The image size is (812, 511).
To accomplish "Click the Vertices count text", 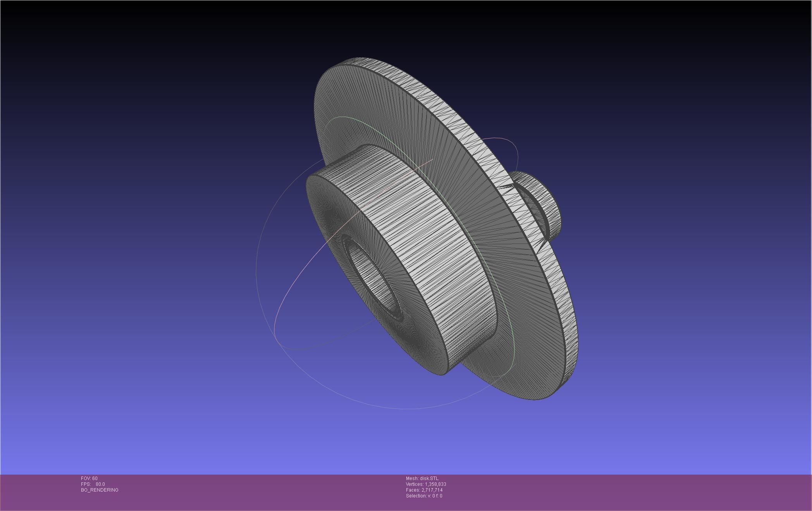I will coord(426,484).
